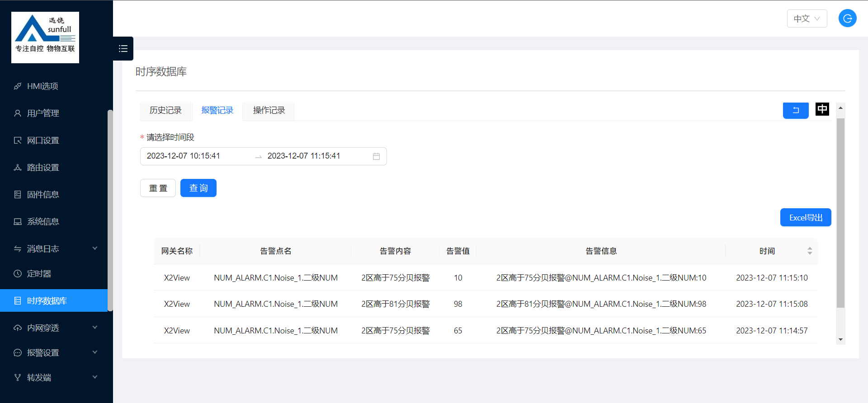The width and height of the screenshot is (868, 403).
Task: Click the scrollbar up arrow in the content panel
Action: 840,108
